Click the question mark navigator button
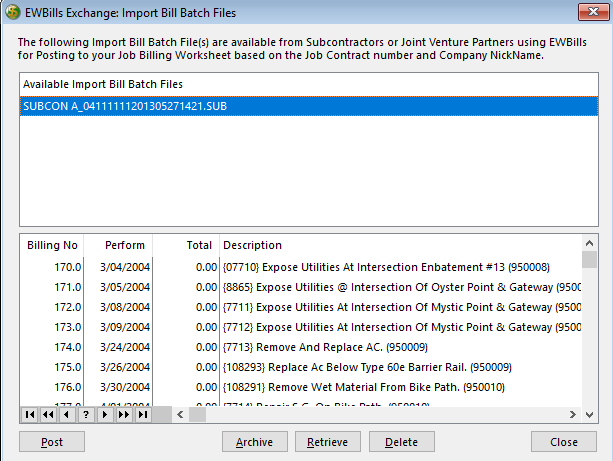 click(86, 414)
